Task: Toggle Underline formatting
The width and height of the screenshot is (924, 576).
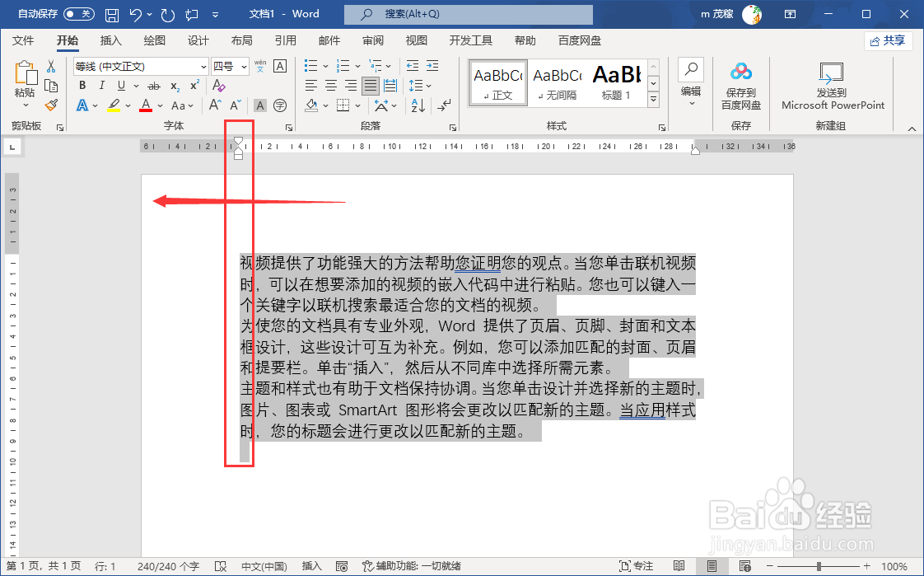Action: pyautogui.click(x=121, y=86)
